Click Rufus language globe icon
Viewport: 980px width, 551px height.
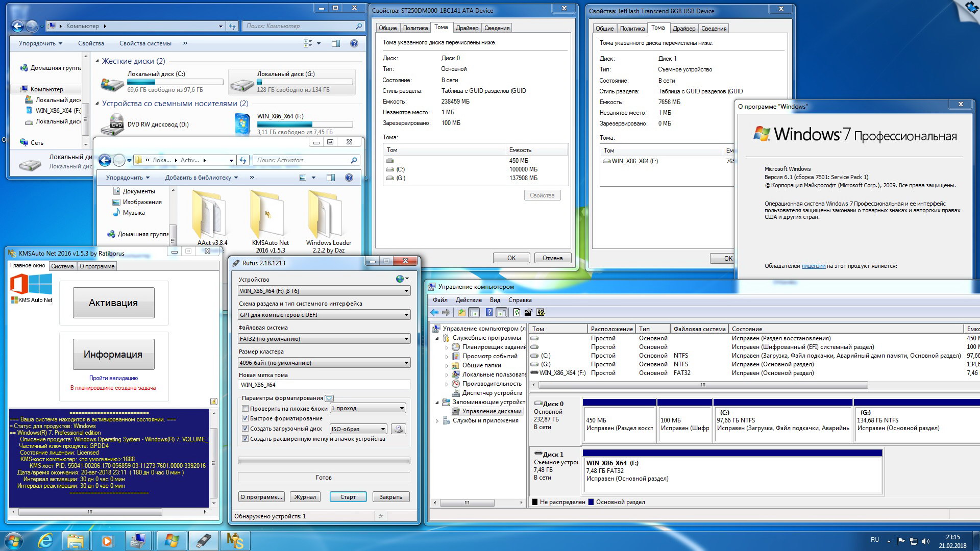coord(400,279)
